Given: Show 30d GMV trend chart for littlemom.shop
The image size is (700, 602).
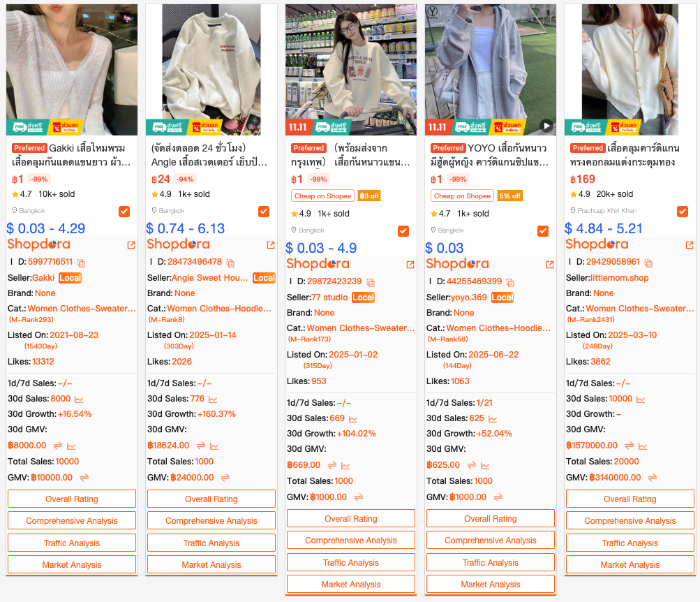Looking at the screenshot, I should click(x=643, y=446).
